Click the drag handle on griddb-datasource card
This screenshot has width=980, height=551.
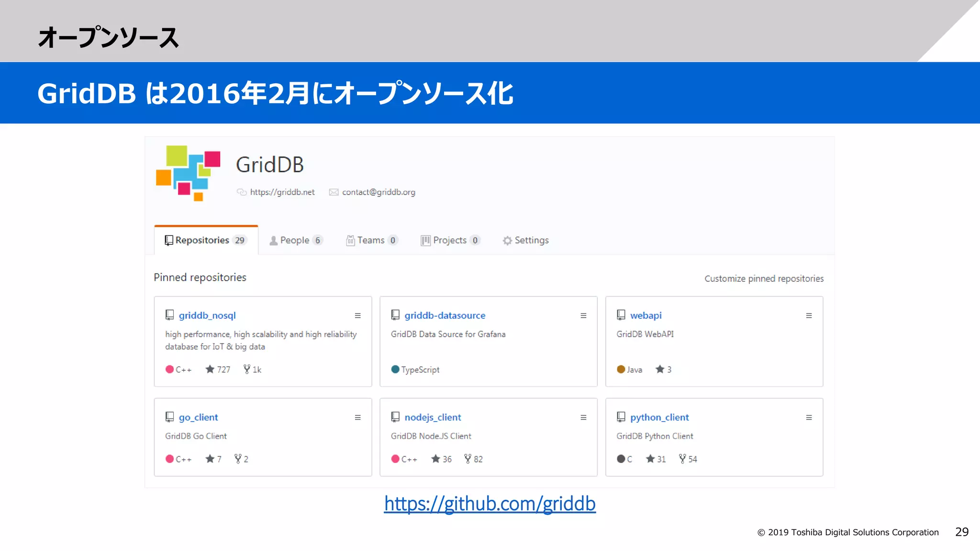click(x=583, y=316)
